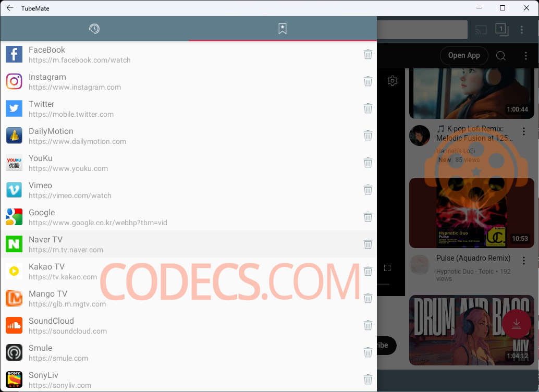Image resolution: width=539 pixels, height=392 pixels.
Task: Click the https://www.instagram.com URL
Action: click(75, 88)
